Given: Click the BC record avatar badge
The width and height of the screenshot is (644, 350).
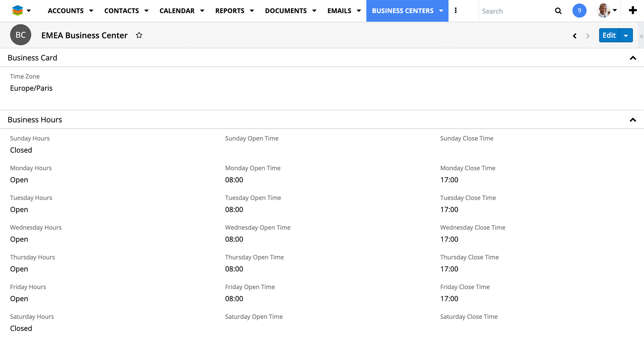Looking at the screenshot, I should [21, 35].
